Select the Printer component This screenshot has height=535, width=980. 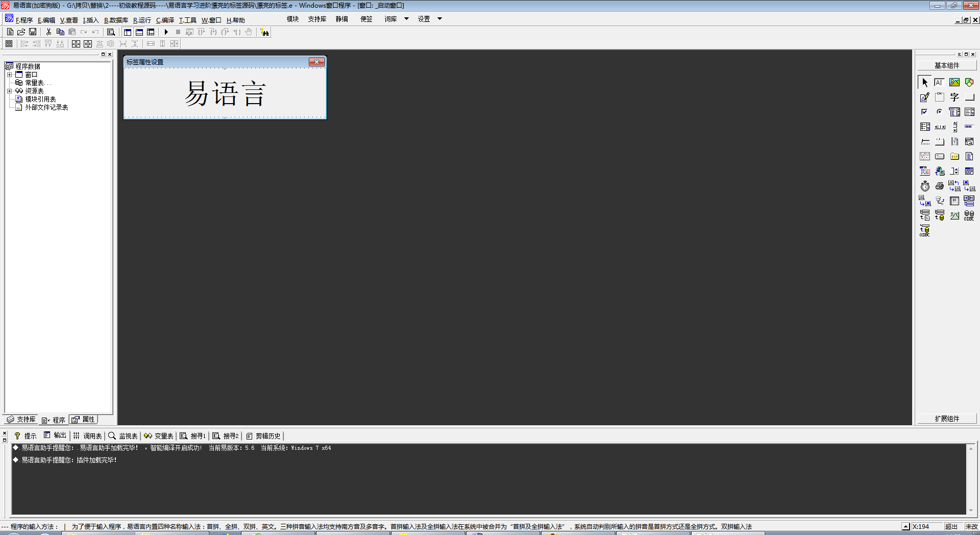940,186
